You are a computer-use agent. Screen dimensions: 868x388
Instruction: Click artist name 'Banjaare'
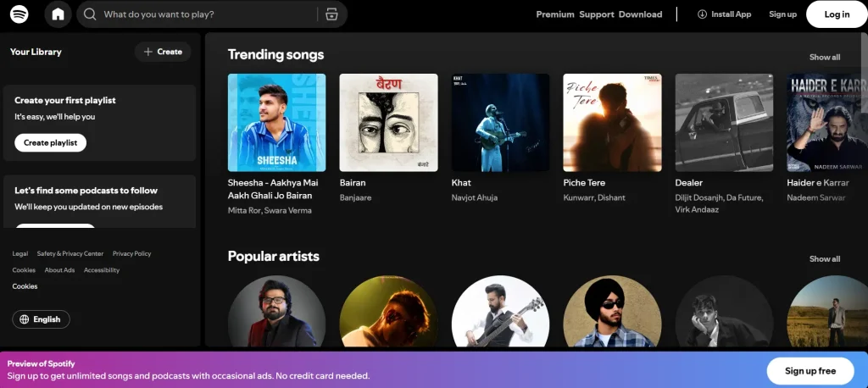point(355,197)
